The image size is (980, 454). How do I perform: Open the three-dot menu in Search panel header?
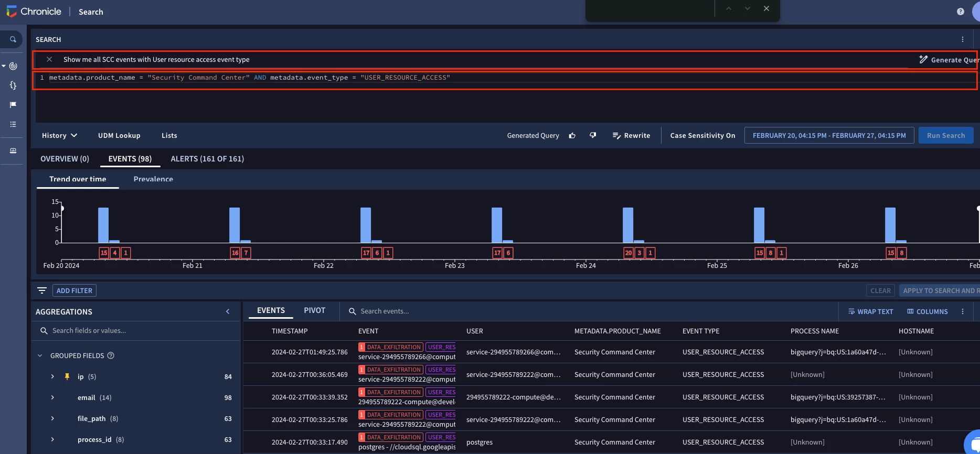pos(963,39)
